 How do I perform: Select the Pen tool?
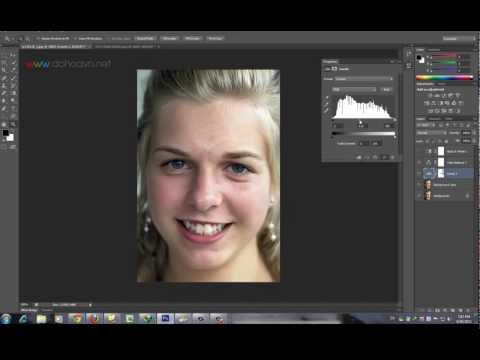click(5, 109)
